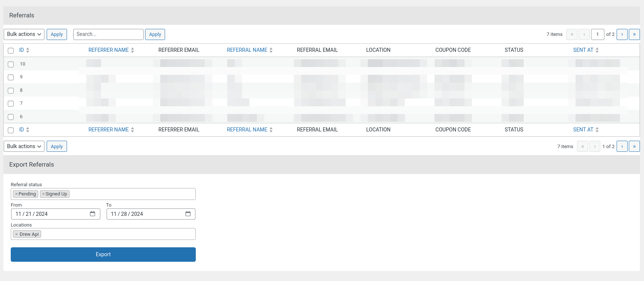Remove the Pending status tag

[x=16, y=194]
